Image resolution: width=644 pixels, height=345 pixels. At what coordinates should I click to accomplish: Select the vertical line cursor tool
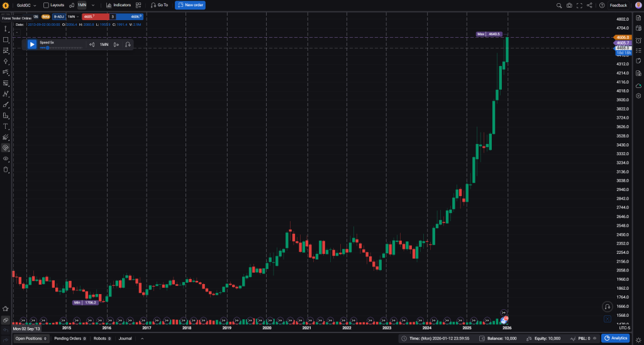point(5,29)
